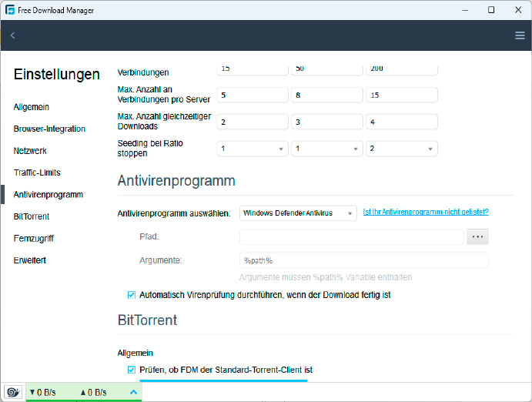Open Netzwerk settings section
Viewport: 532px width, 402px height.
(x=30, y=151)
